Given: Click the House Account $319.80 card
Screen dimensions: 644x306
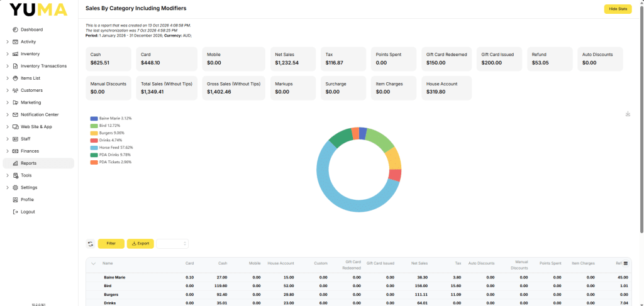Looking at the screenshot, I should [447, 88].
